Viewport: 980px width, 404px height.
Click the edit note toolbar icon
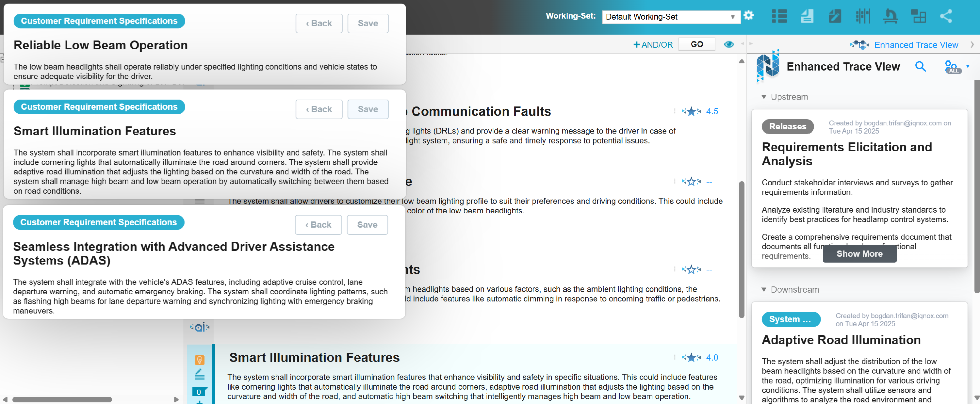[835, 16]
